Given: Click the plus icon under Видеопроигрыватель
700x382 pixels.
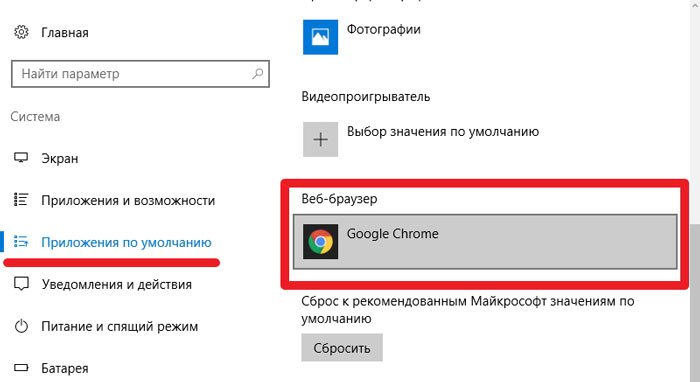Looking at the screenshot, I should click(x=321, y=139).
